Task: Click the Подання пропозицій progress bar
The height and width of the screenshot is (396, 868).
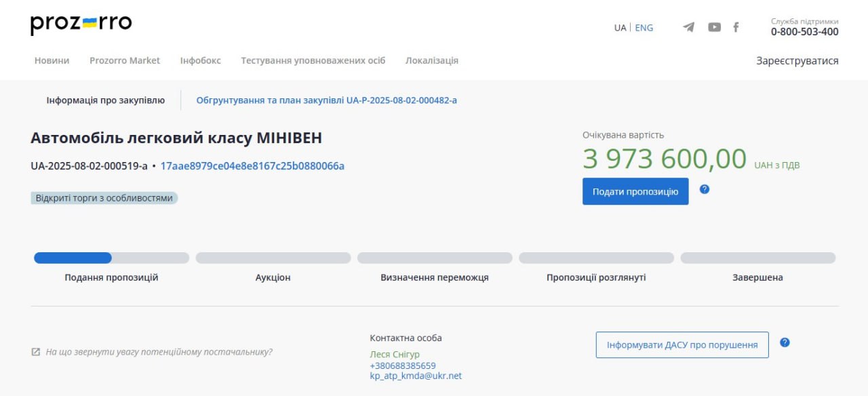Action: [111, 258]
